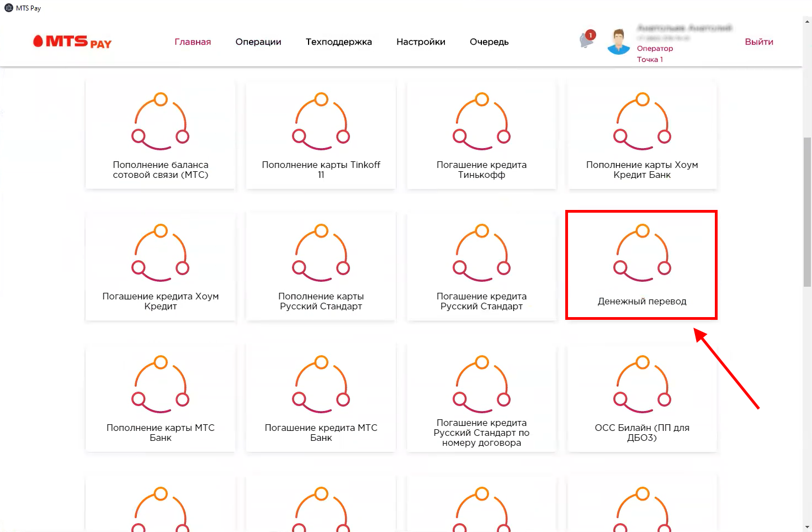Click the vertical scrollbar thumb
Image resolution: width=812 pixels, height=532 pixels.
(x=807, y=212)
